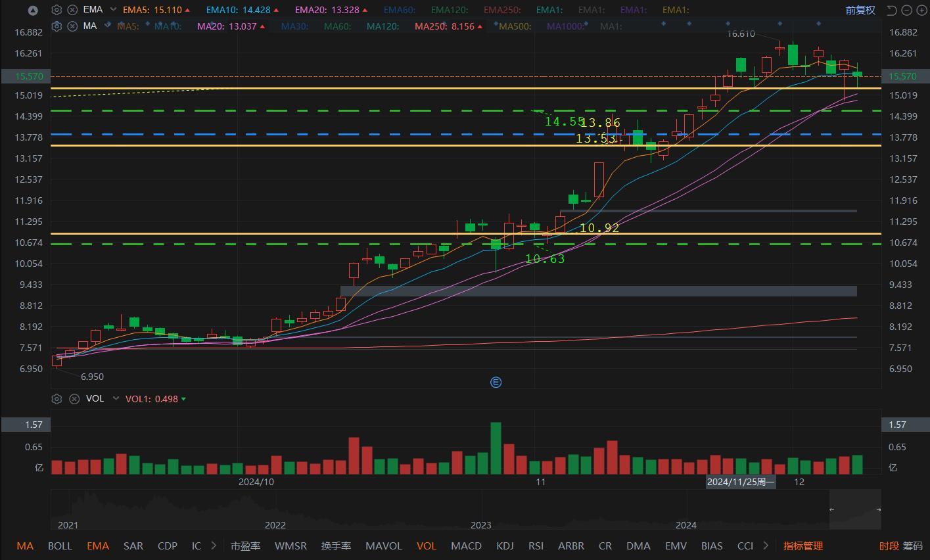
Task: Toggle the IC indicator
Action: (x=197, y=546)
